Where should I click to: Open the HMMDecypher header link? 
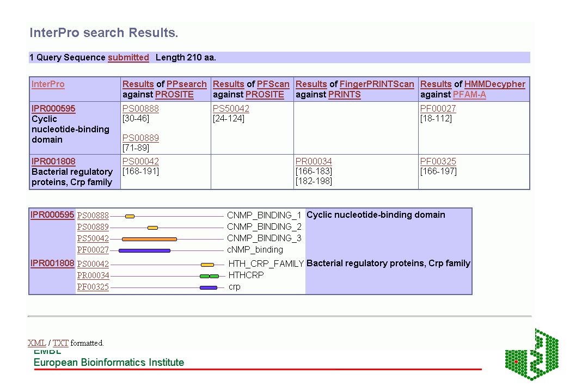coord(494,84)
